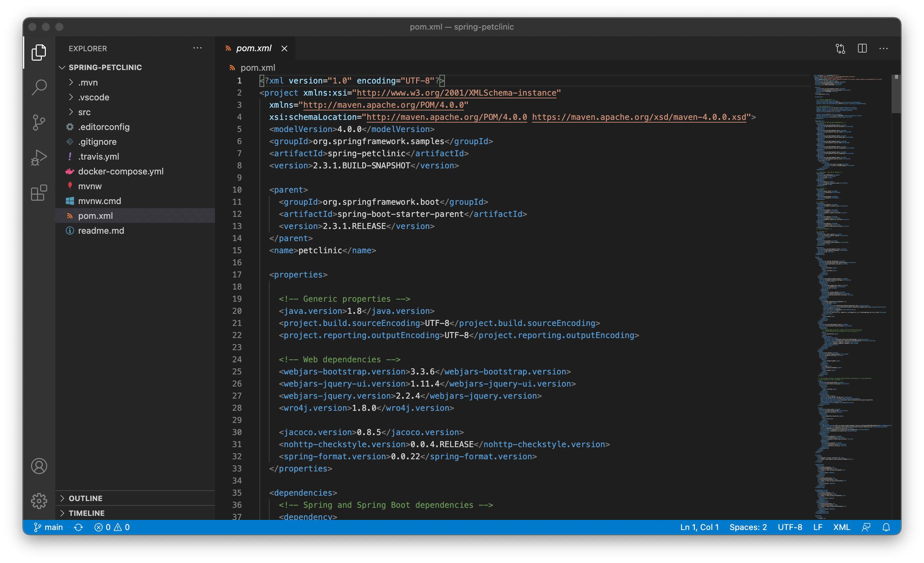Open the notifications bell in the status bar
This screenshot has width=924, height=563.
[886, 527]
